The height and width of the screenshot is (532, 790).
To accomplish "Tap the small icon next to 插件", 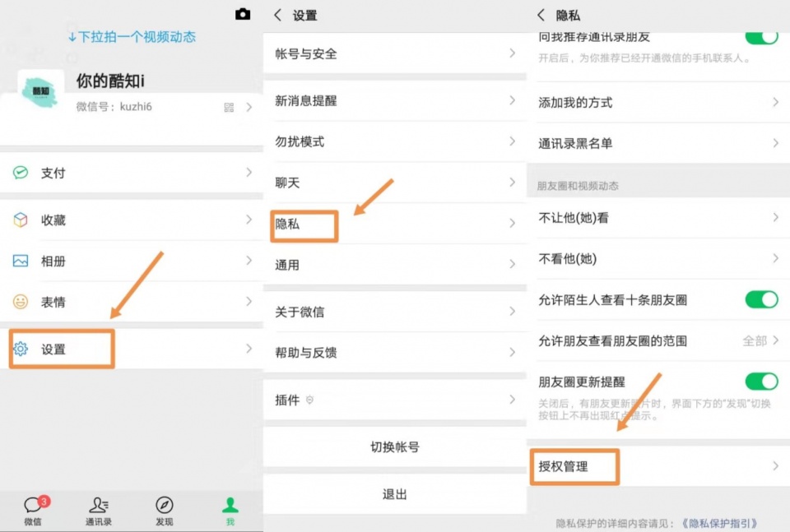I will point(310,400).
